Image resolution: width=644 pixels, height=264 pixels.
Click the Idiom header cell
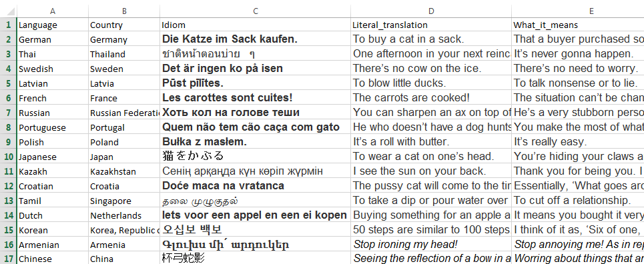coord(255,25)
